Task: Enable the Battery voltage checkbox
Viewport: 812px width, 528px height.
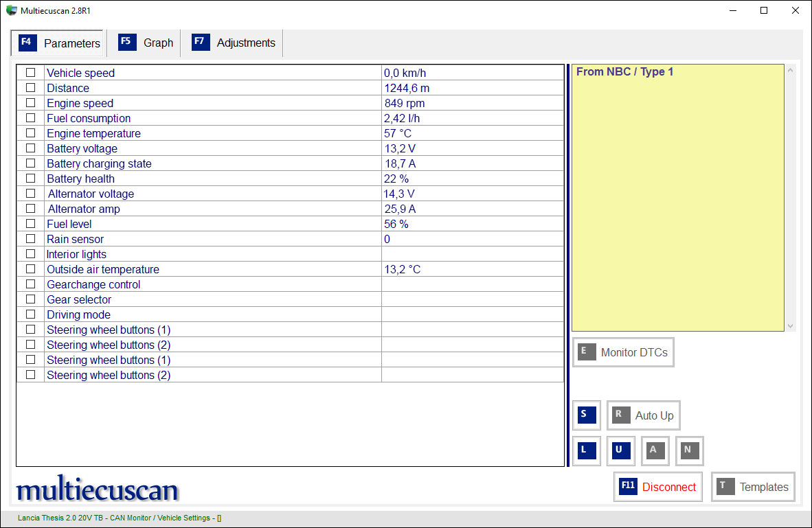Action: 30,148
